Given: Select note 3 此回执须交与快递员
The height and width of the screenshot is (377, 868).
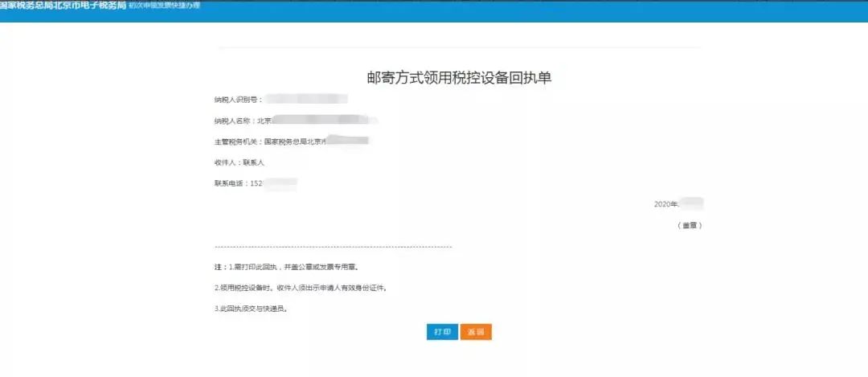Looking at the screenshot, I should point(252,309).
